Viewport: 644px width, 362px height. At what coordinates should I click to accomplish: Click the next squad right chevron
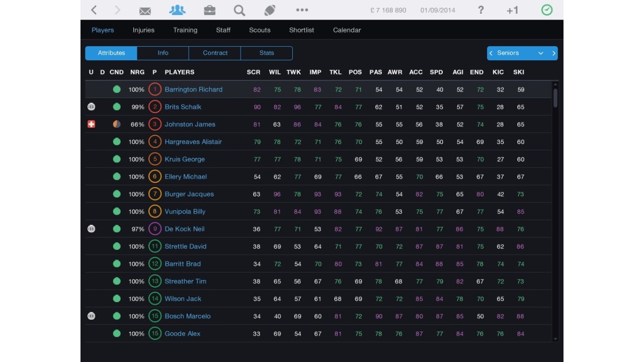pyautogui.click(x=554, y=53)
